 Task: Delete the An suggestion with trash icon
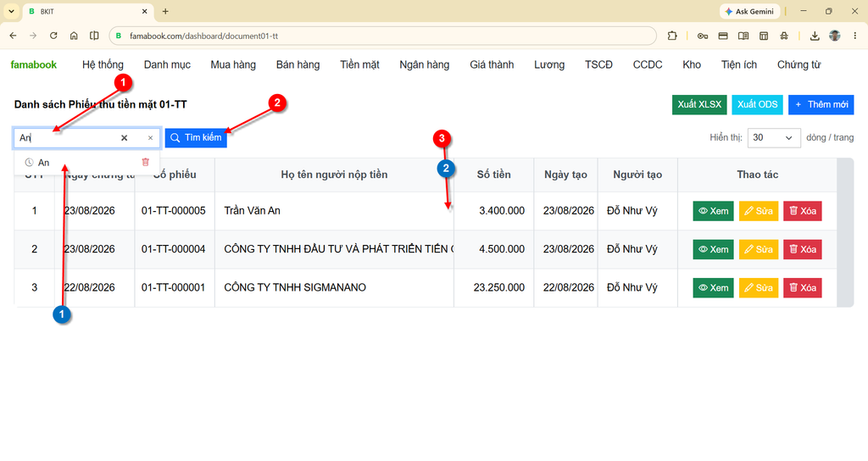coord(146,162)
